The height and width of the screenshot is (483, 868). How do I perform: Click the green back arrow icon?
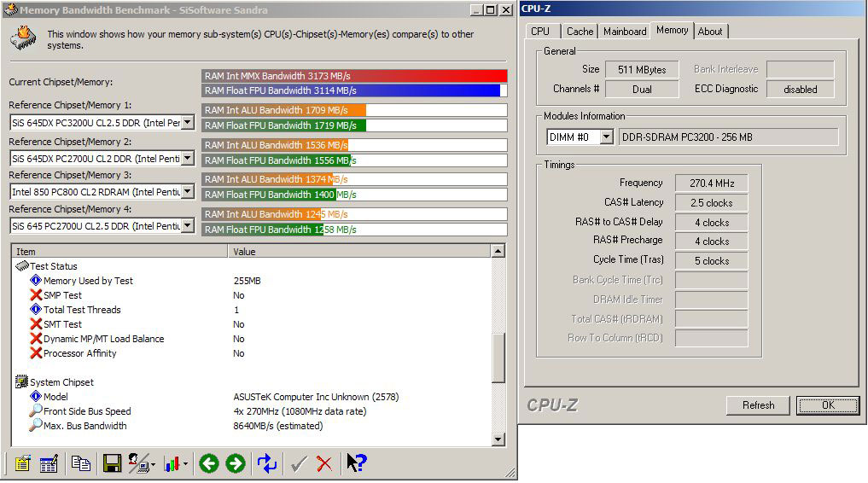[x=209, y=463]
